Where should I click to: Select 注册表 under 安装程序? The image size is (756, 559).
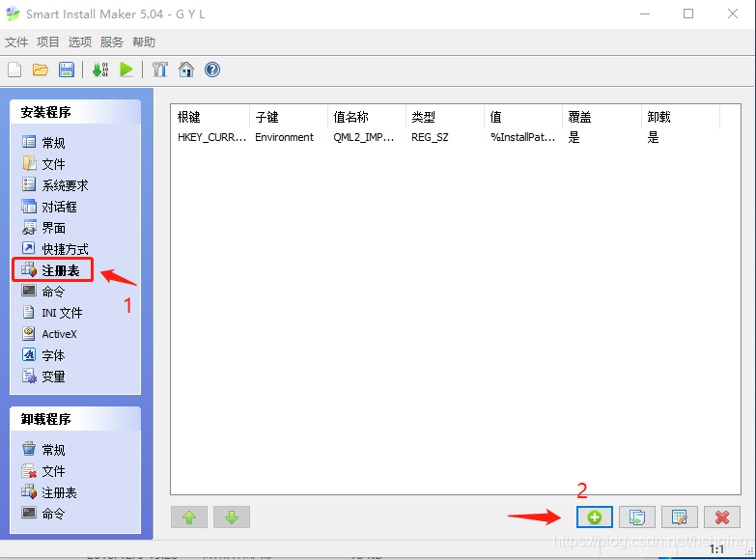click(x=52, y=270)
